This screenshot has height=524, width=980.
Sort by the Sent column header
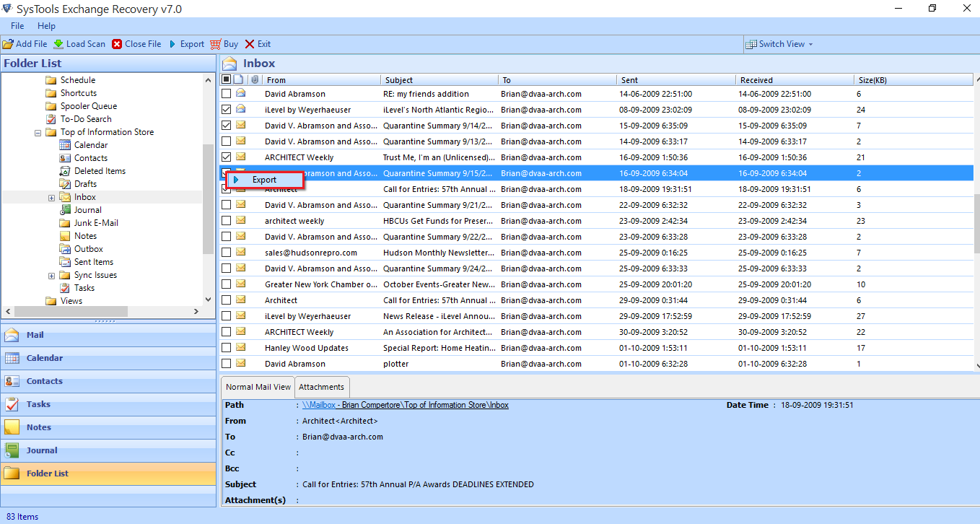[676, 80]
